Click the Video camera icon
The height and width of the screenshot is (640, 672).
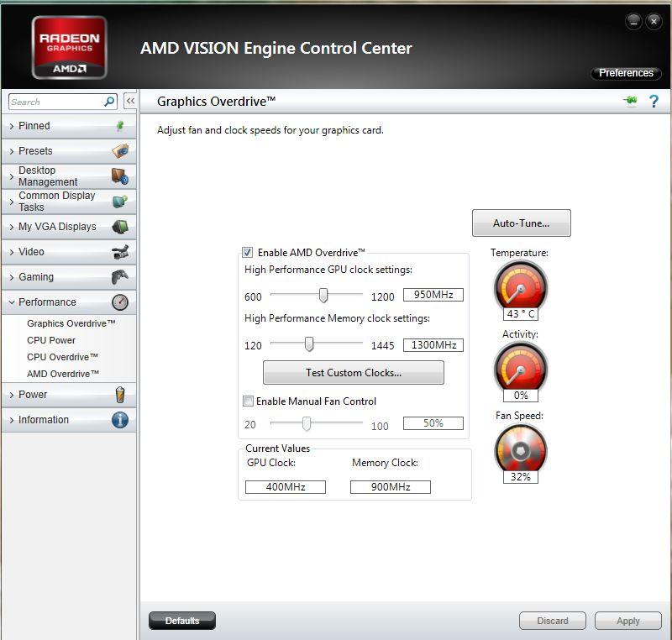coord(120,252)
